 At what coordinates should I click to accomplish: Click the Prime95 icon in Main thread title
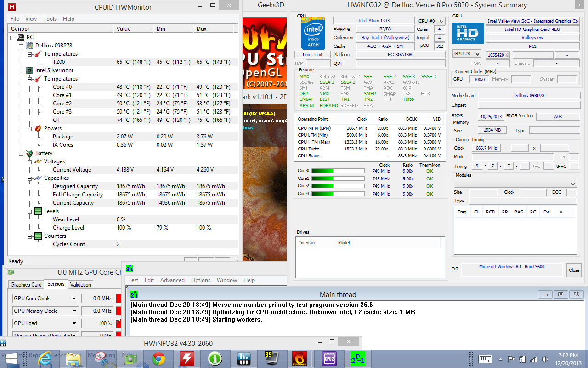tap(134, 294)
